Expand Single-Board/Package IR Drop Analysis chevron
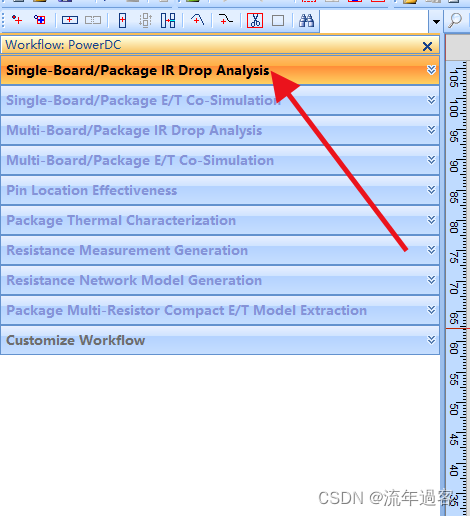The width and height of the screenshot is (470, 516). point(431,70)
